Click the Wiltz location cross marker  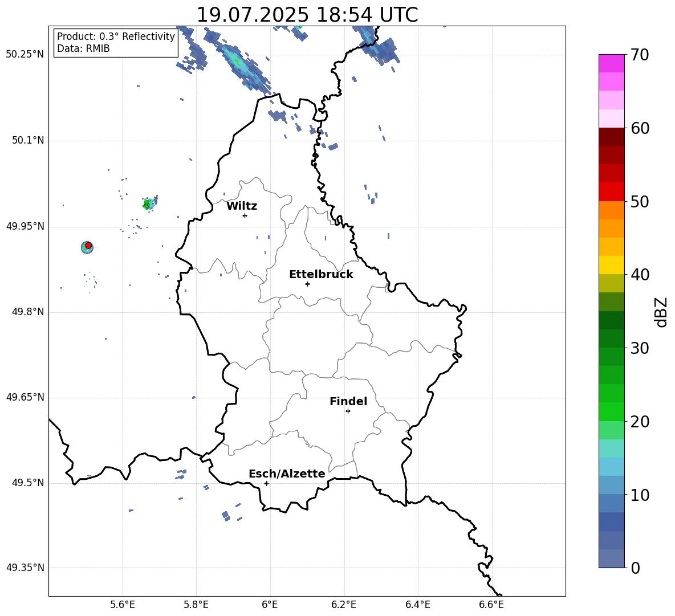[245, 215]
